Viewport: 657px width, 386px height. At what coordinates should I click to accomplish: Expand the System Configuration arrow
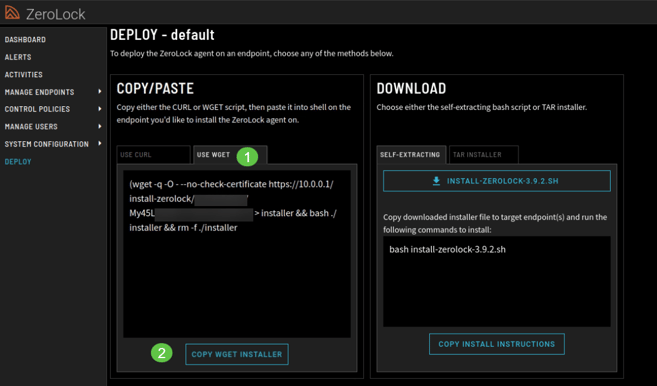[x=100, y=143]
